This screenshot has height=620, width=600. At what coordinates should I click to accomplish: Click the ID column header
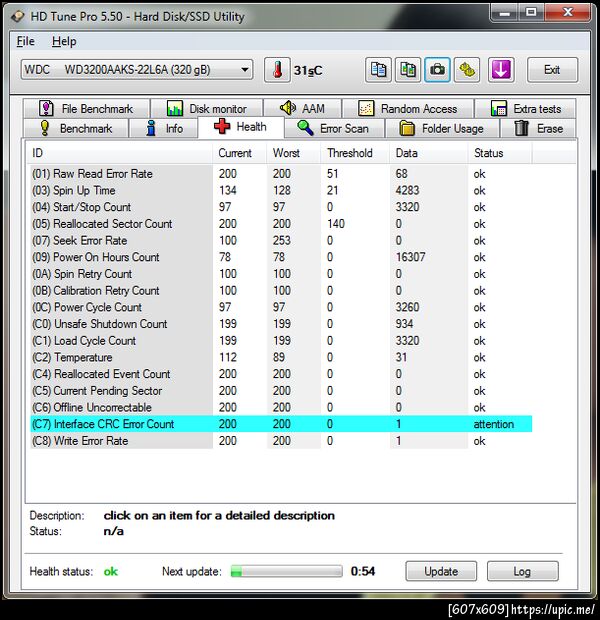[120, 153]
